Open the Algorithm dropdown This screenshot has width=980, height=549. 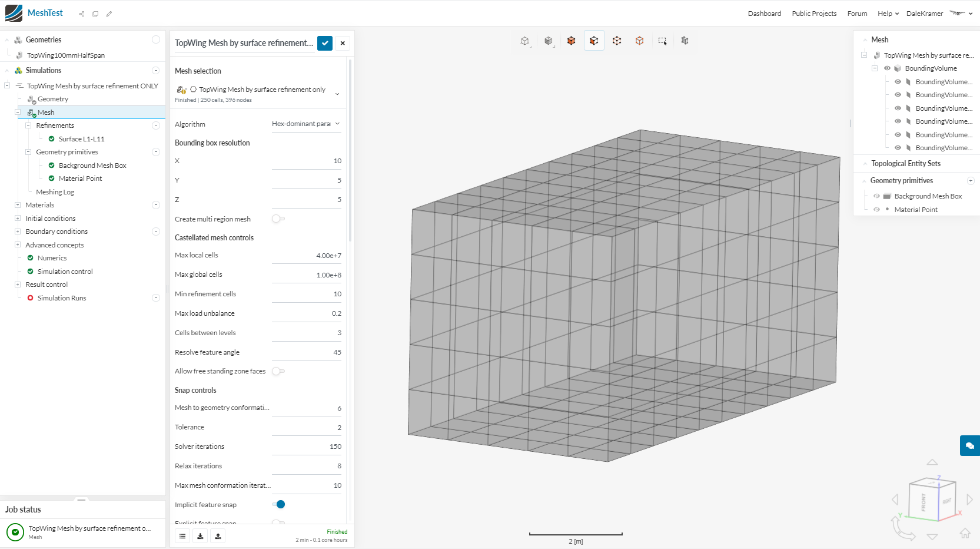[305, 124]
